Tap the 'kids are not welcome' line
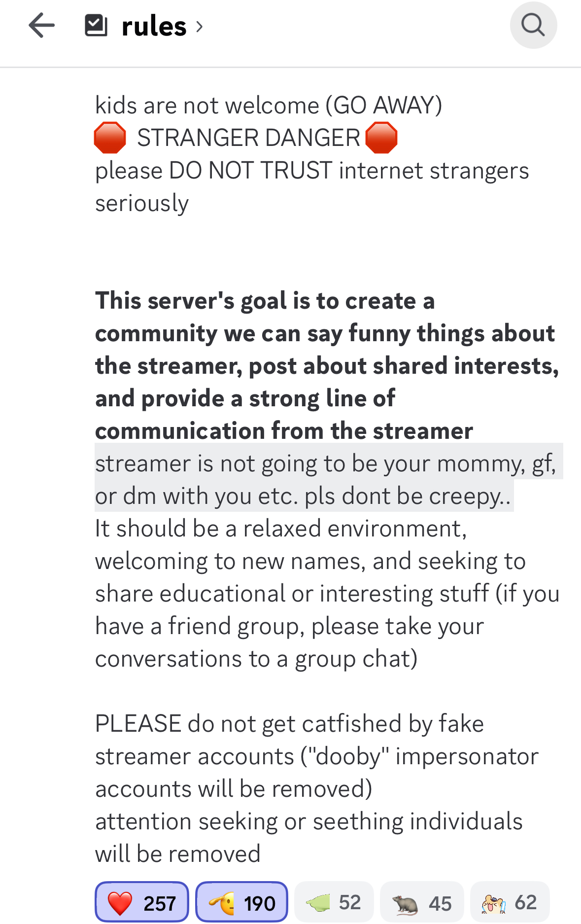The image size is (581, 924). tap(269, 106)
